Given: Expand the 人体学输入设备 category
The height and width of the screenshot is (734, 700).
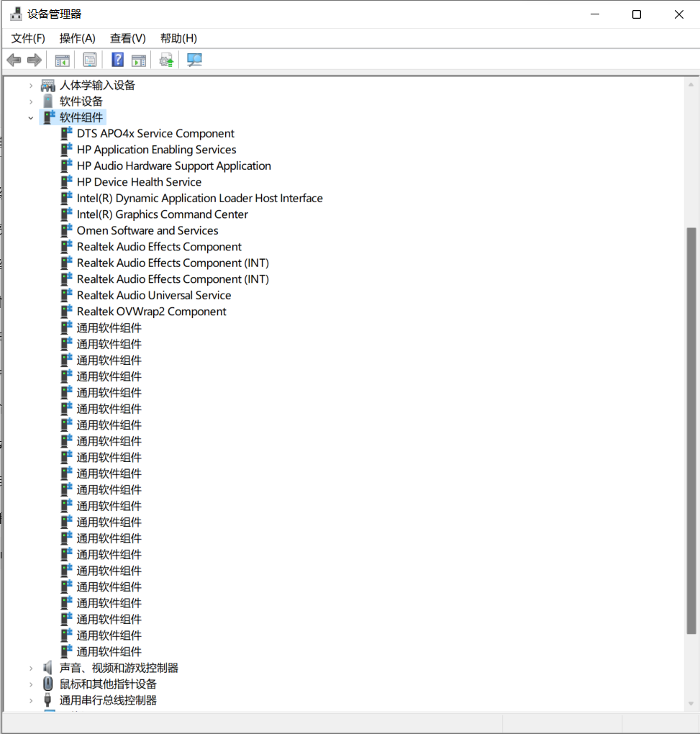Looking at the screenshot, I should [x=30, y=84].
